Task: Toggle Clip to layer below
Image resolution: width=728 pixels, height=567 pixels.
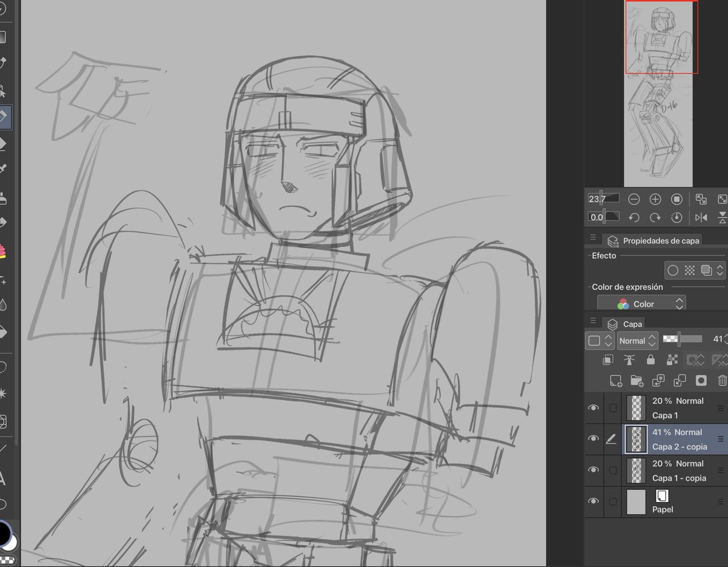Action: click(x=607, y=360)
